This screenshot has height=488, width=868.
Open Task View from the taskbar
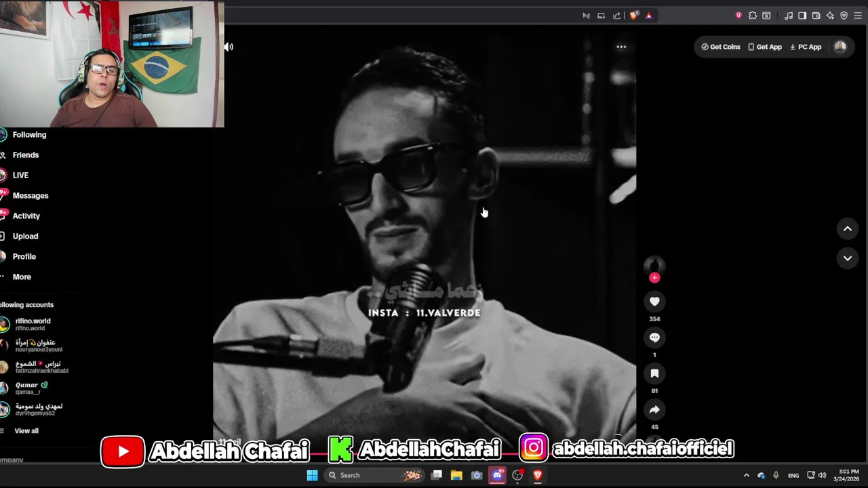(437, 475)
